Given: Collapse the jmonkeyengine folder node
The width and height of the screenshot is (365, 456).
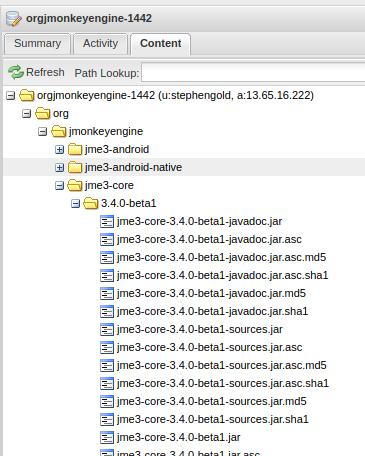Looking at the screenshot, I should (42, 132).
